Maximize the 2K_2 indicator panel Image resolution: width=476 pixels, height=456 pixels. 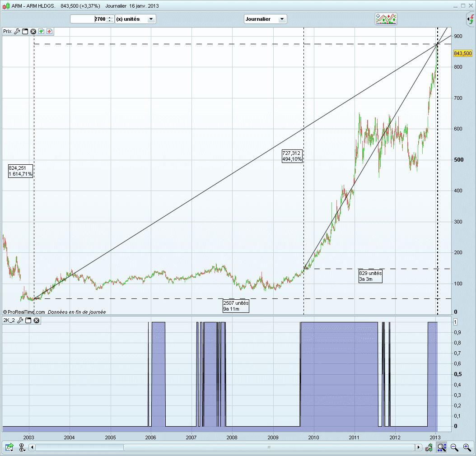pos(28,321)
